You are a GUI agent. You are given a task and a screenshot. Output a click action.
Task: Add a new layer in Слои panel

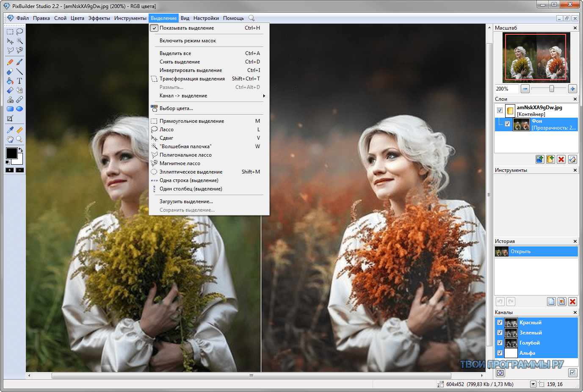click(x=540, y=159)
